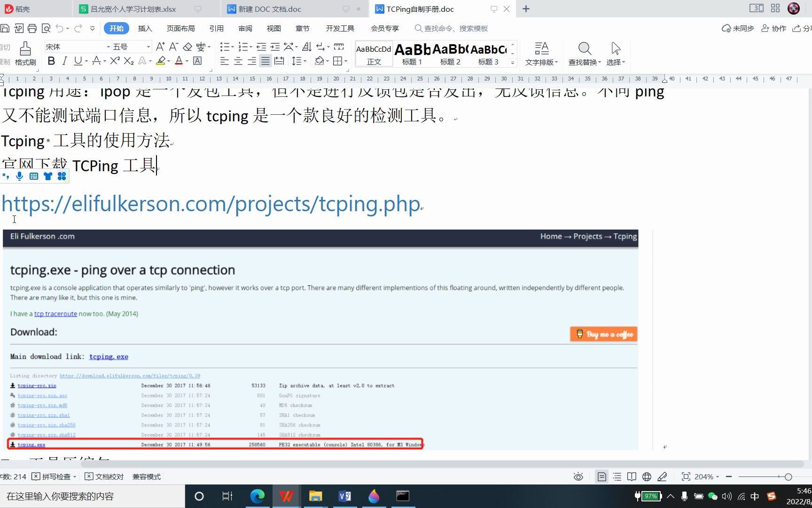Click the eye protection mode icon
The height and width of the screenshot is (508, 812).
pyautogui.click(x=578, y=476)
